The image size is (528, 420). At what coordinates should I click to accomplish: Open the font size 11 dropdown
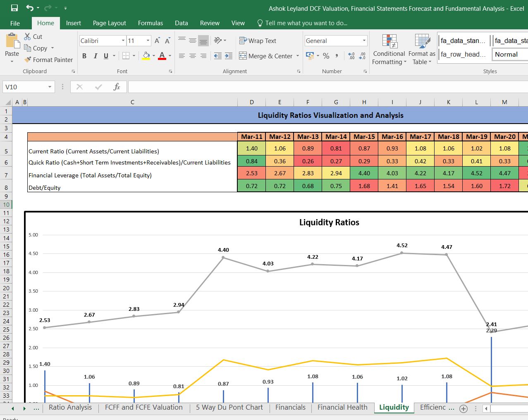pos(148,41)
